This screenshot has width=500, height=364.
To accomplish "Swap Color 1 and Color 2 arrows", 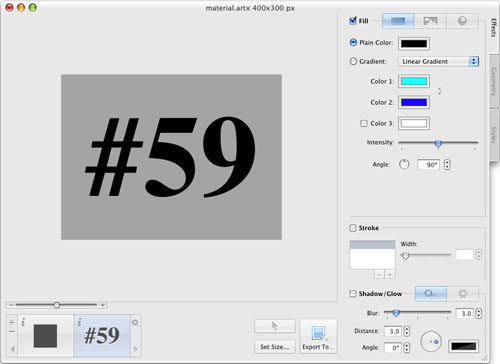I will pos(440,91).
